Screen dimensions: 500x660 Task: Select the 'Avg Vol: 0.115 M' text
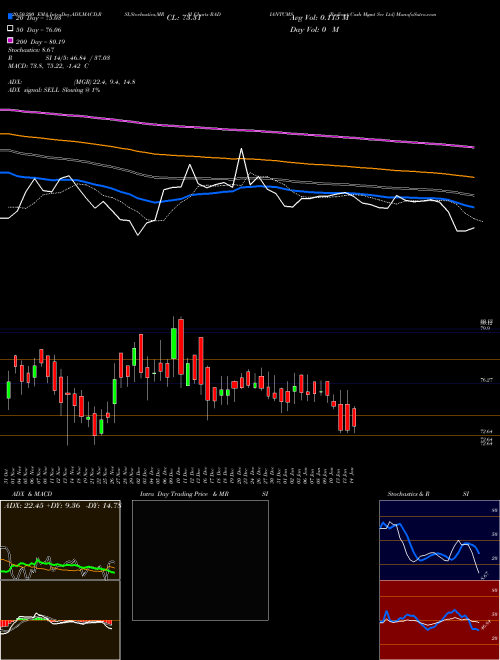coord(319,18)
